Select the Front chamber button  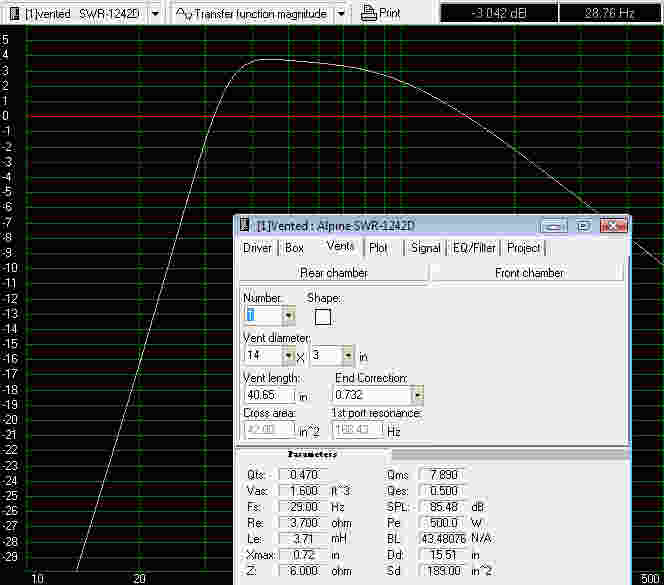(x=528, y=273)
